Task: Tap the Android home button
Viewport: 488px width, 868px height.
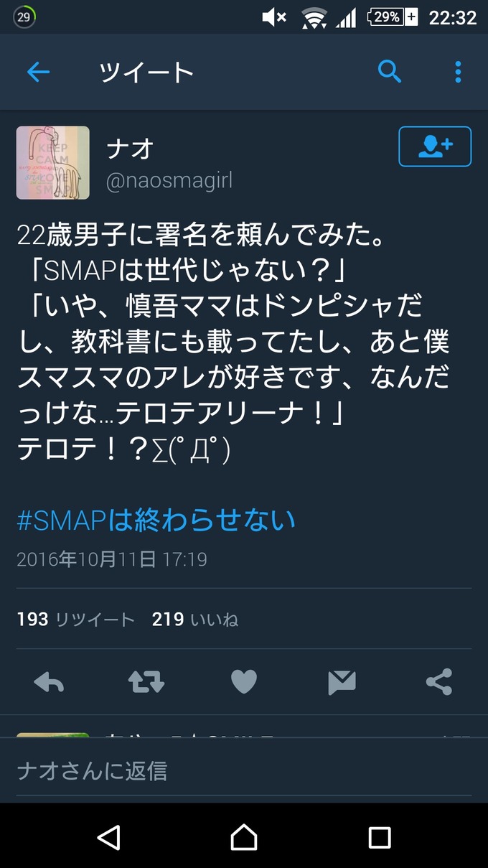Action: (x=244, y=836)
